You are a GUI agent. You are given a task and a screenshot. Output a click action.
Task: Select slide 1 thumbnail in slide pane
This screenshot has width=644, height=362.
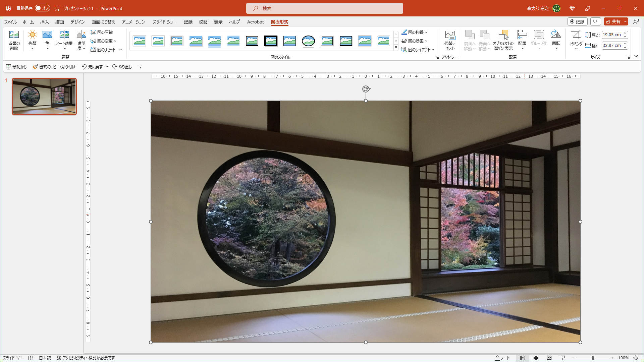pyautogui.click(x=44, y=97)
